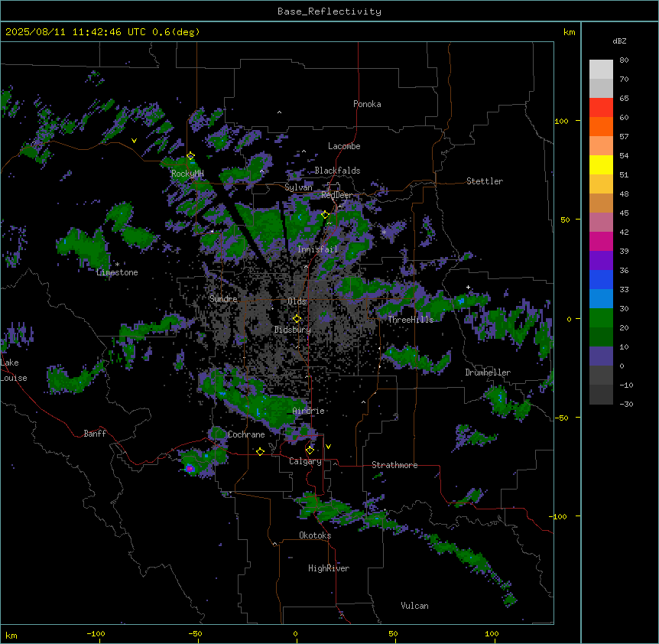Image resolution: width=659 pixels, height=644 pixels.
Task: Click the yellow diamond marker near Didsbury
Action: (x=297, y=319)
